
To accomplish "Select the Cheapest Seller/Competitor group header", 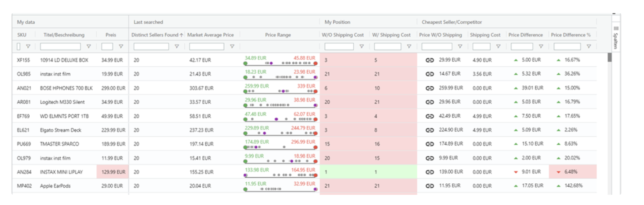I will coord(452,22).
